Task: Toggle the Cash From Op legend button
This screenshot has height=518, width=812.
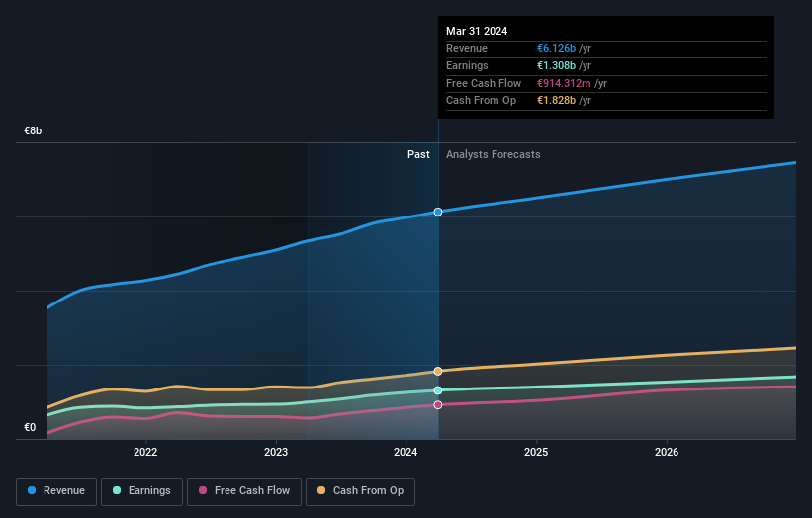Action: point(360,491)
